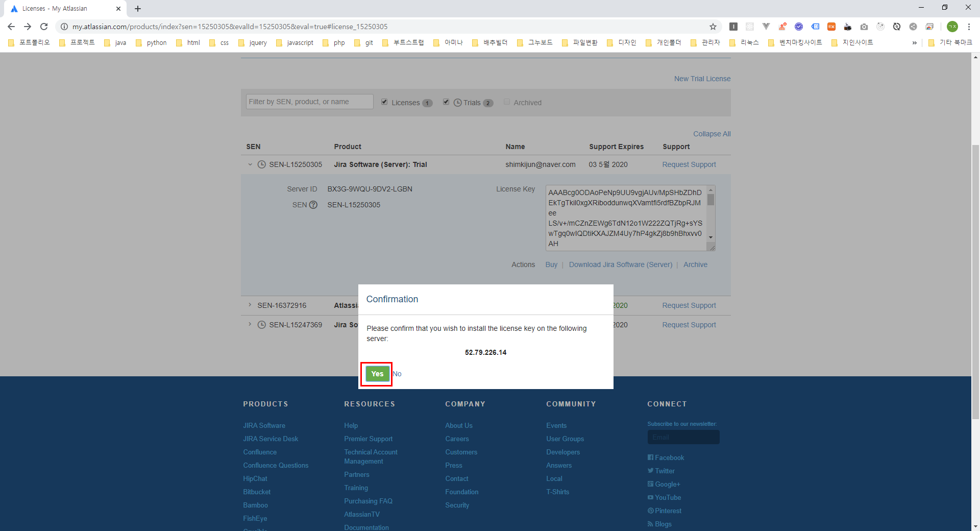This screenshot has height=531, width=980.
Task: Open the purple checkmark badge extension
Action: point(799,27)
